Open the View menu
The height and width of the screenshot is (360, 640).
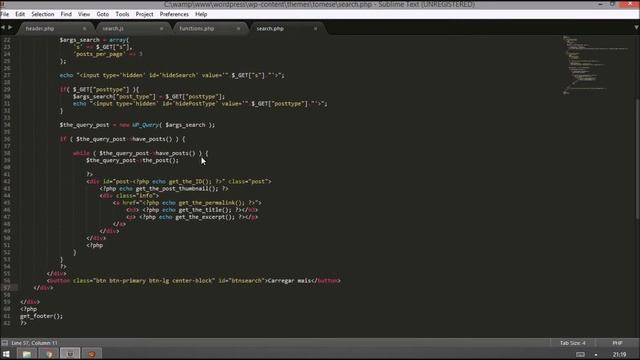84,14
